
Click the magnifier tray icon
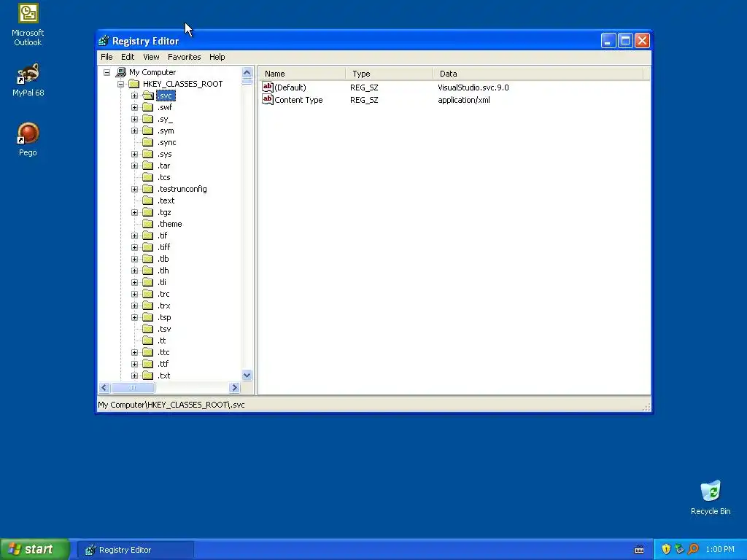[x=693, y=549]
